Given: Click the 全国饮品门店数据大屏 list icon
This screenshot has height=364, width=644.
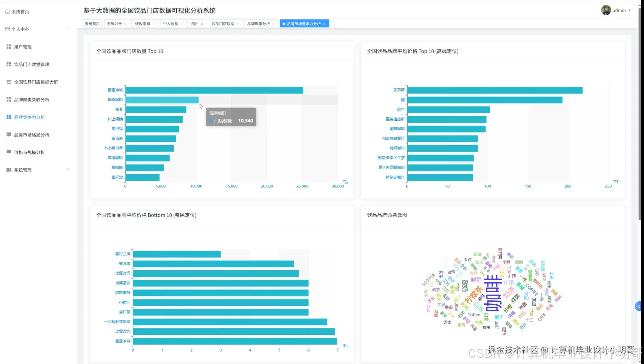Looking at the screenshot, I should click(x=9, y=82).
